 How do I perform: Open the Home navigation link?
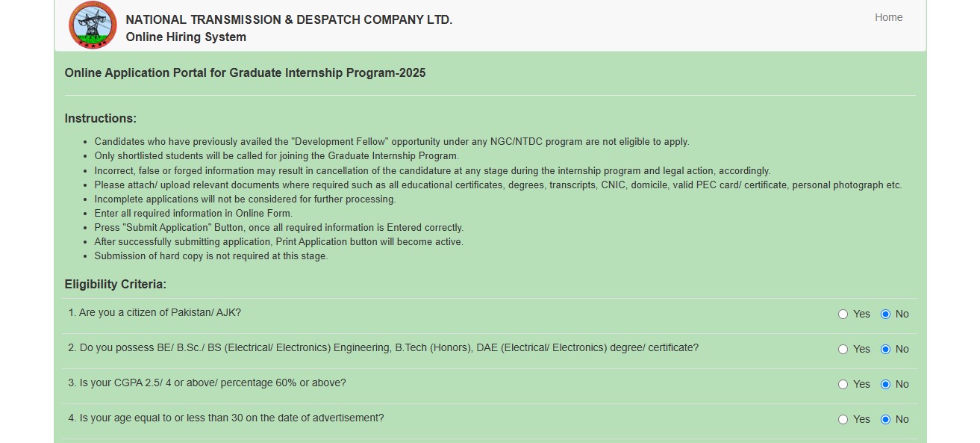(x=888, y=17)
